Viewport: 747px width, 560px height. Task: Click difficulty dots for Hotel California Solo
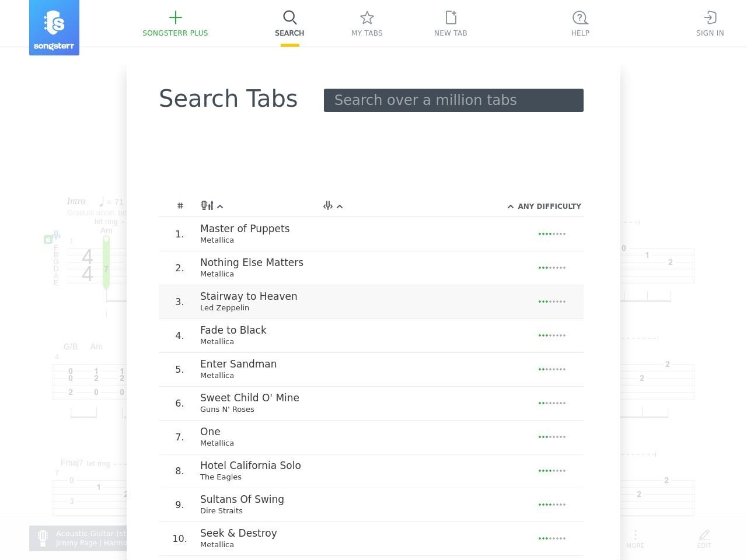point(552,471)
